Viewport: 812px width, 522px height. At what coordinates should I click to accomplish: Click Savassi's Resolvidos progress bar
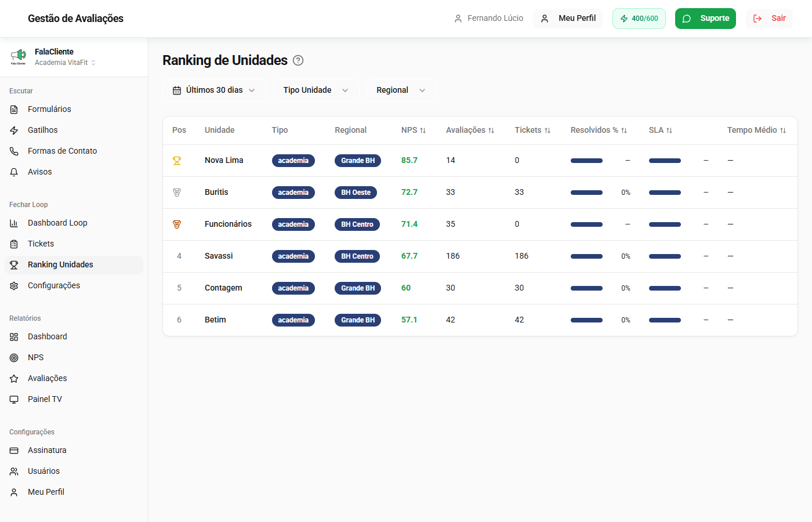586,256
